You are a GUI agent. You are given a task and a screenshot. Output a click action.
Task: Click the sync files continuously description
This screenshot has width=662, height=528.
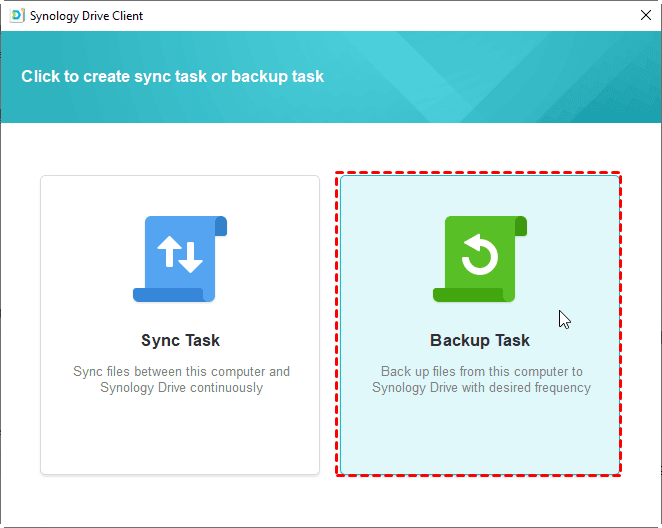tap(181, 379)
